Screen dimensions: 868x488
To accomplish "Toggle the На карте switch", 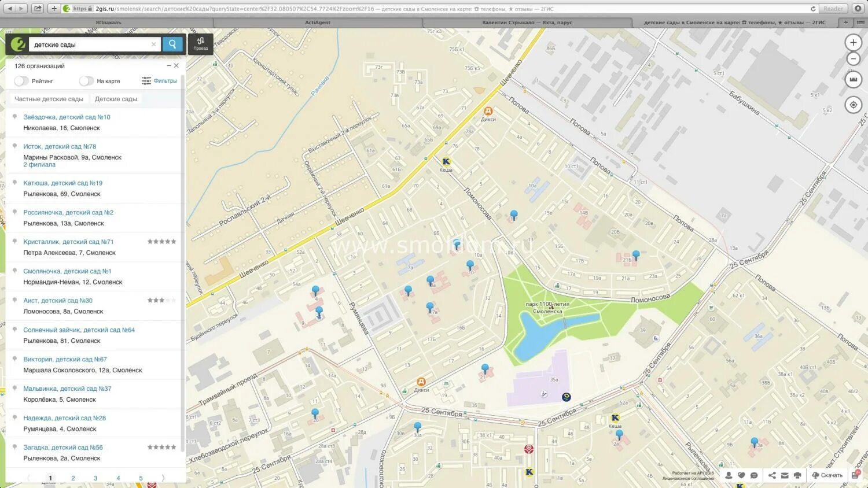I will (86, 81).
